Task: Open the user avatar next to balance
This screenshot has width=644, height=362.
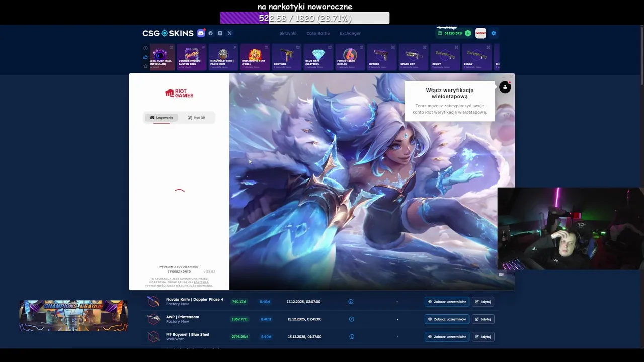Action: (x=480, y=33)
